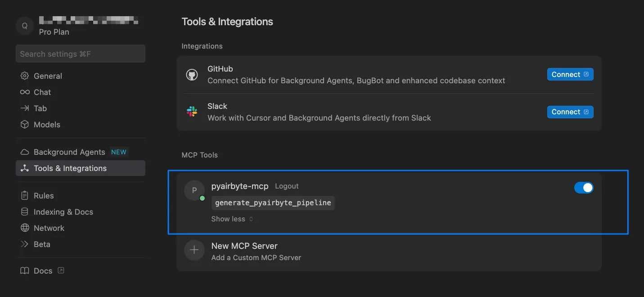The width and height of the screenshot is (644, 297).
Task: Click the GitHub logo icon
Action: tap(192, 75)
